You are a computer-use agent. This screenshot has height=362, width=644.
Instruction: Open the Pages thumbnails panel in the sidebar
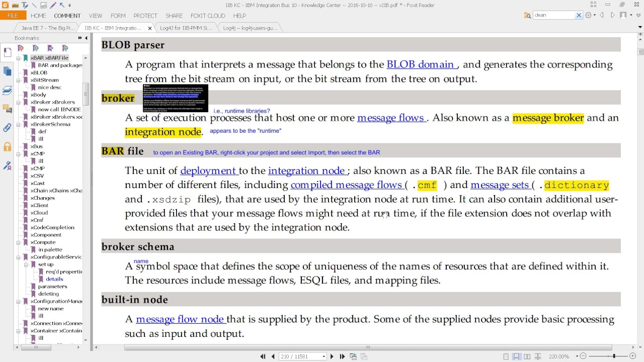pos(7,71)
